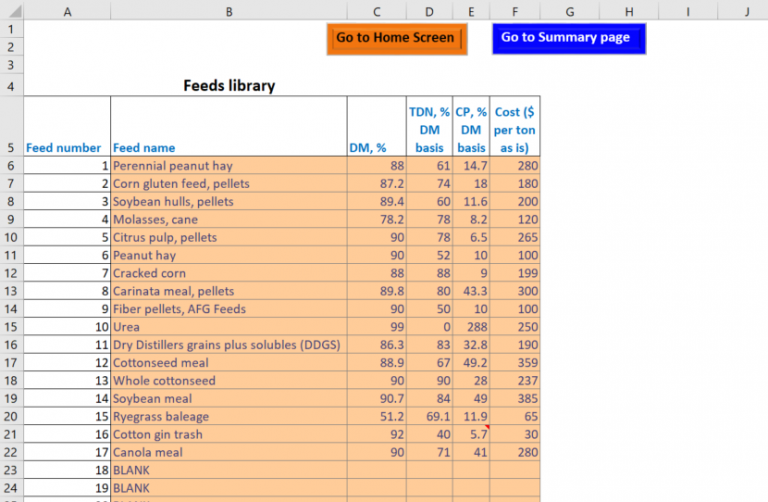Select Urea CP value 288

tap(471, 327)
